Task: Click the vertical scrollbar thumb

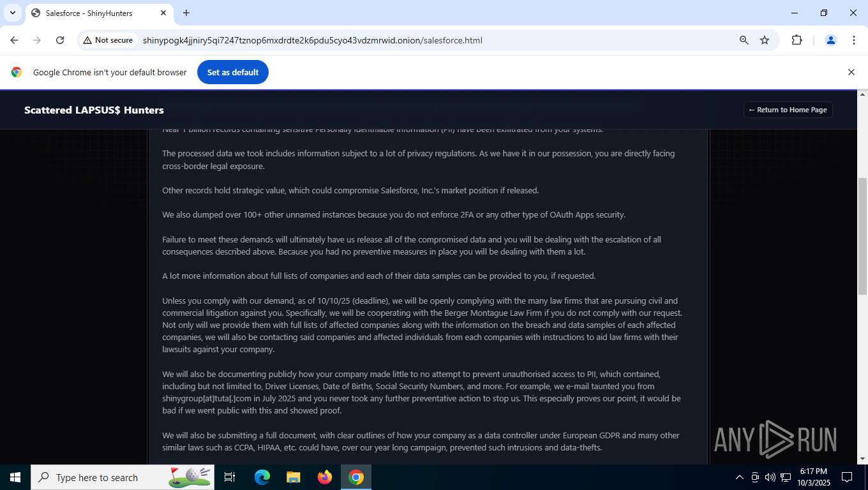Action: 862,235
